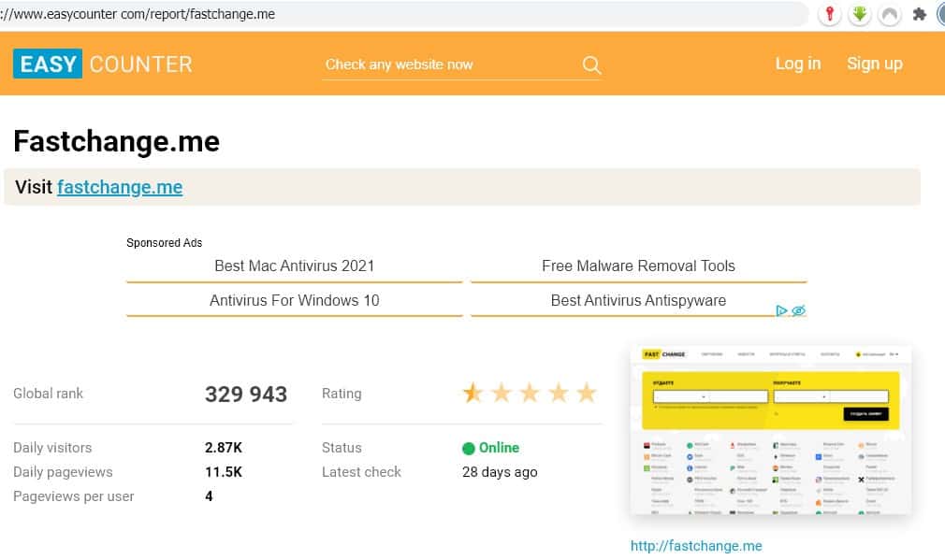The width and height of the screenshot is (945, 560).
Task: Click the Fastchange website preview thumbnail
Action: tap(770, 430)
